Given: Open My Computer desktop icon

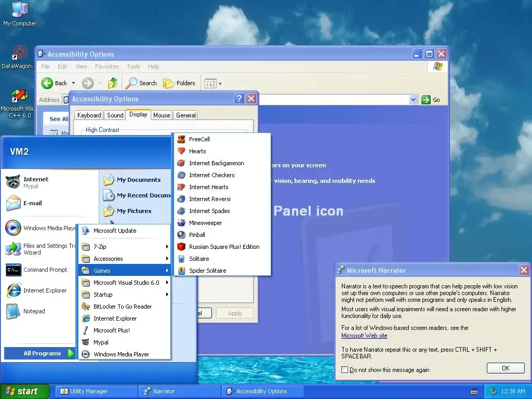Looking at the screenshot, I should tap(20, 14).
